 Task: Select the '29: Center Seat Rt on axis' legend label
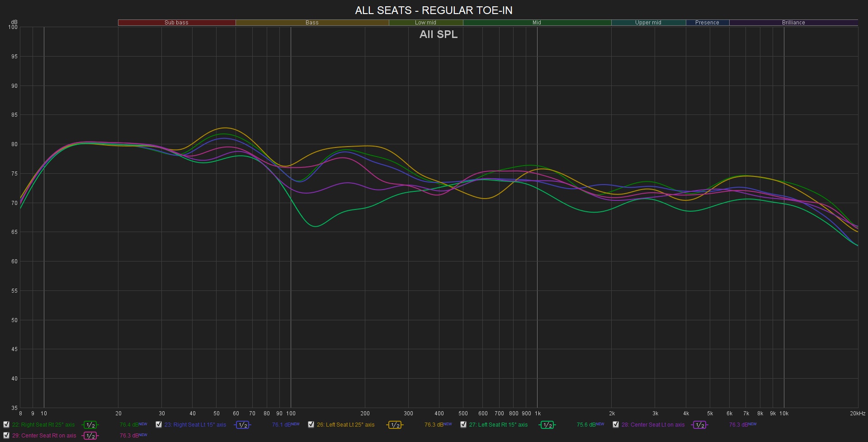[x=44, y=436]
